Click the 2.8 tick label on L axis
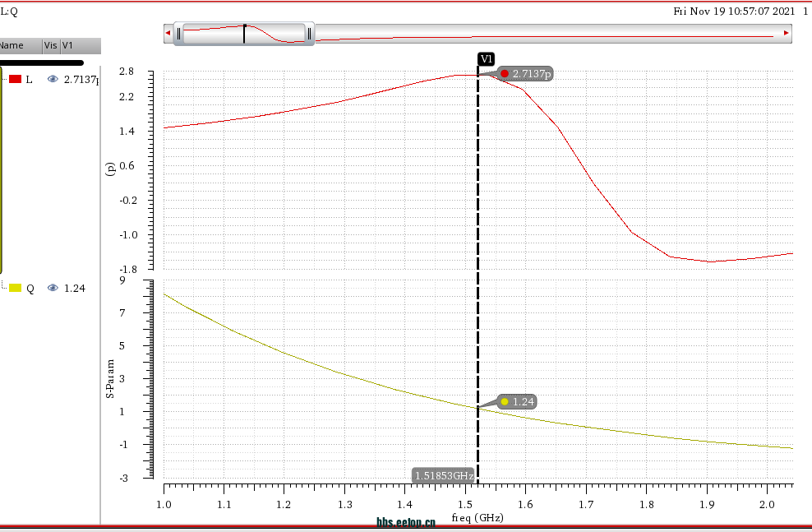The image size is (812, 532). [127, 71]
